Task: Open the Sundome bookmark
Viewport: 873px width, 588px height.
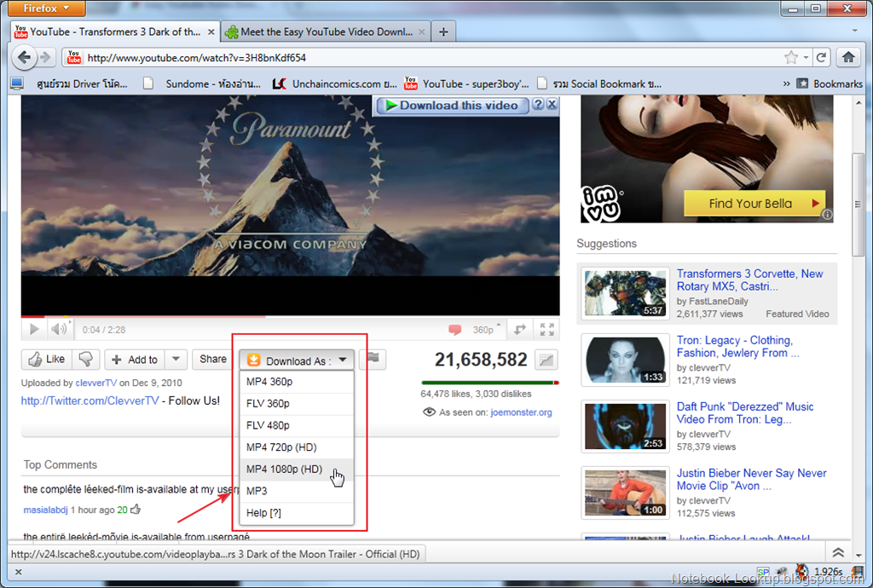Action: tap(201, 84)
